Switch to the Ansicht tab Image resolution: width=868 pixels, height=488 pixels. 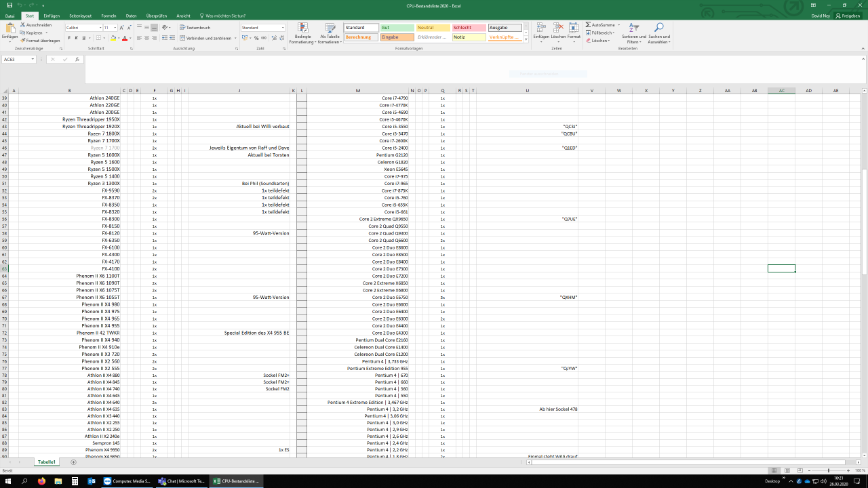tap(183, 16)
